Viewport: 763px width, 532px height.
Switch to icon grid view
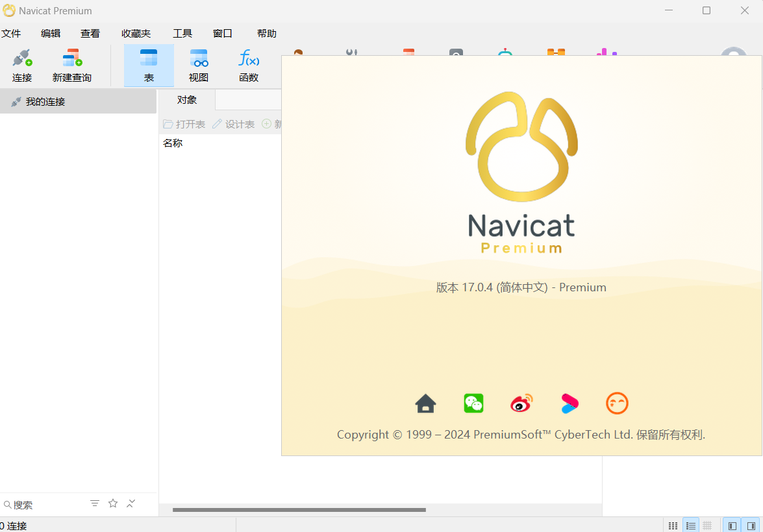[673, 526]
